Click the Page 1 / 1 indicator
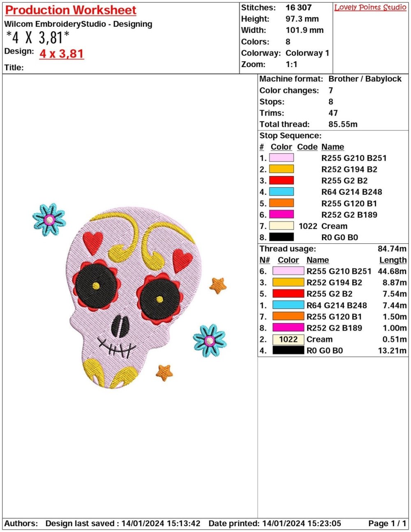This screenshot has height=532, width=411. tap(387, 523)
